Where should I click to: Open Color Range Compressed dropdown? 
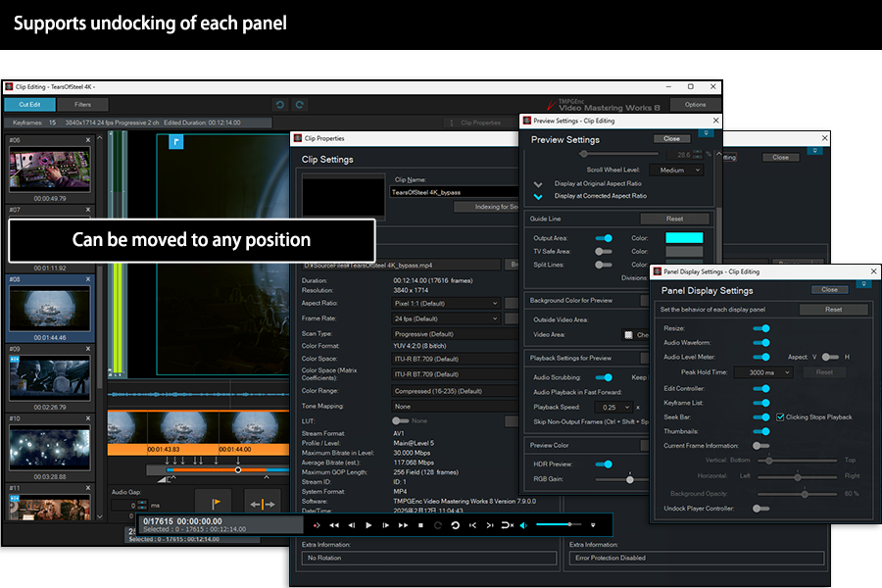[x=455, y=391]
